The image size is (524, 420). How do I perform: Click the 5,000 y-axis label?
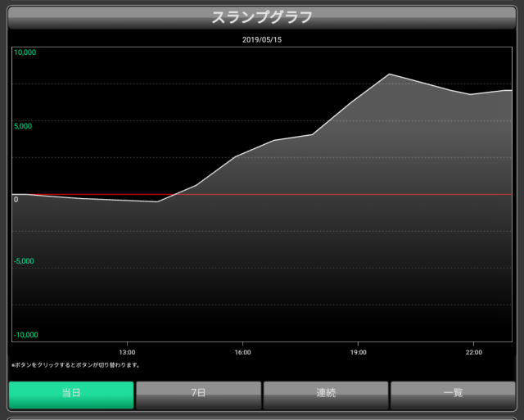click(x=24, y=127)
